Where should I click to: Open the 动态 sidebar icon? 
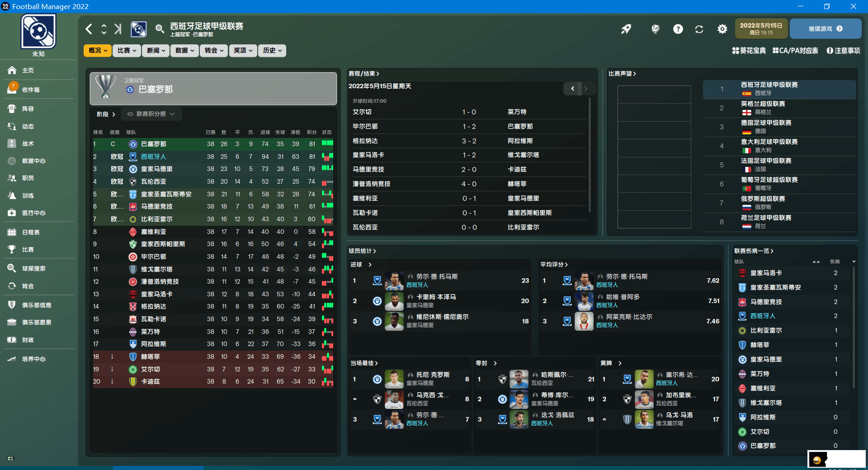click(12, 126)
